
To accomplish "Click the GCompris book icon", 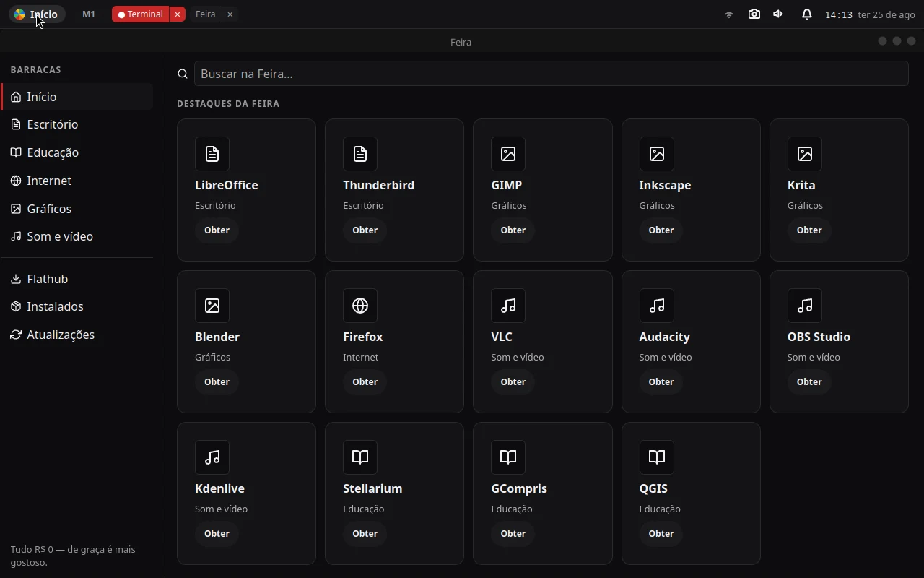I will point(508,457).
